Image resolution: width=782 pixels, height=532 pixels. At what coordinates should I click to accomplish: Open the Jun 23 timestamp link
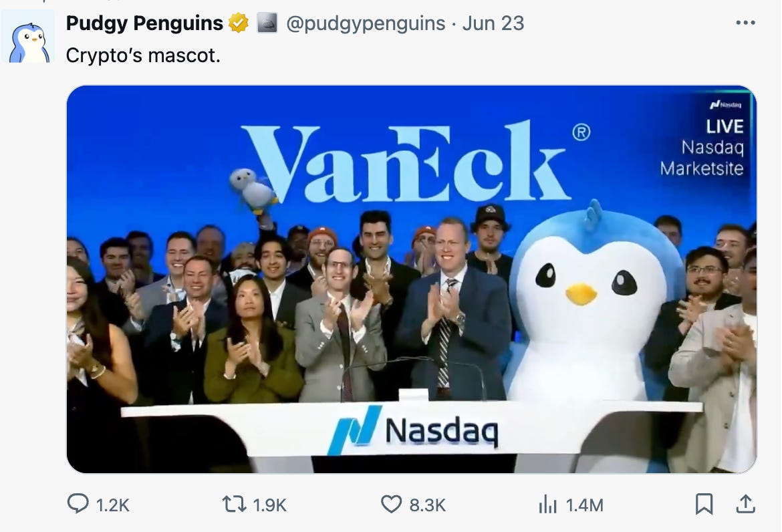click(x=493, y=23)
